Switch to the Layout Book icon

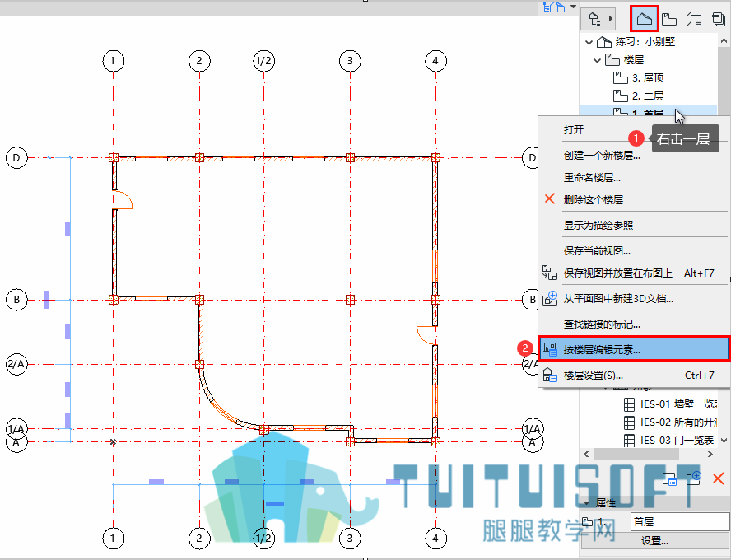click(694, 19)
